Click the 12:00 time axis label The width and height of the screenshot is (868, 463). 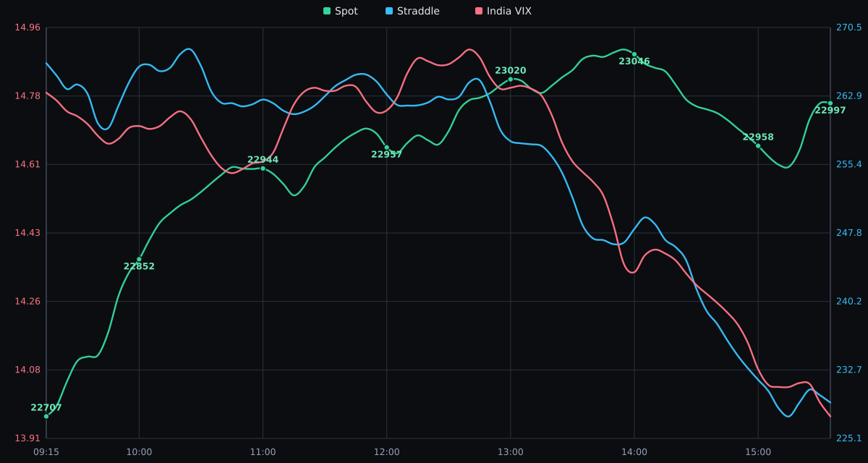click(x=386, y=452)
